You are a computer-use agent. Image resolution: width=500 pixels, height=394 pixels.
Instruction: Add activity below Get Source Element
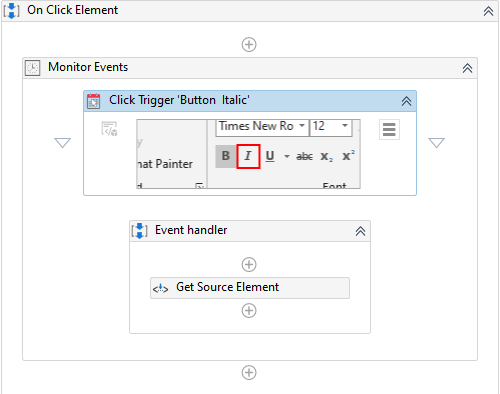(249, 311)
